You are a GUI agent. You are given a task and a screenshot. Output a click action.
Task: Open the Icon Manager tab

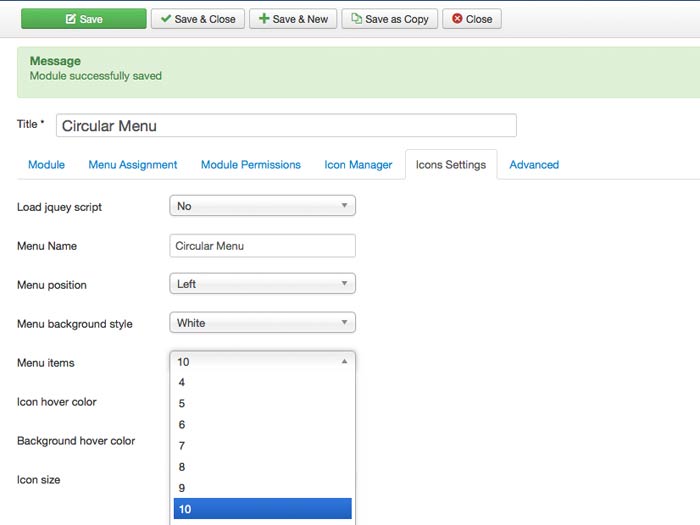(358, 165)
